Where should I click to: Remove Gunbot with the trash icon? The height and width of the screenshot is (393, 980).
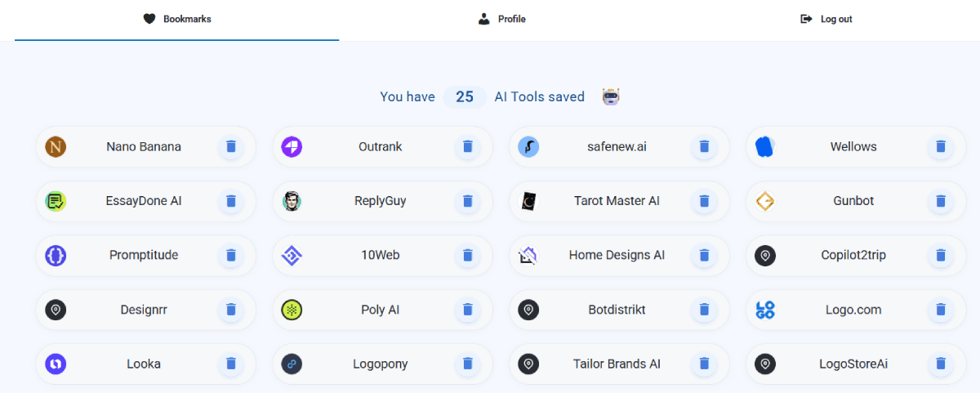(941, 201)
